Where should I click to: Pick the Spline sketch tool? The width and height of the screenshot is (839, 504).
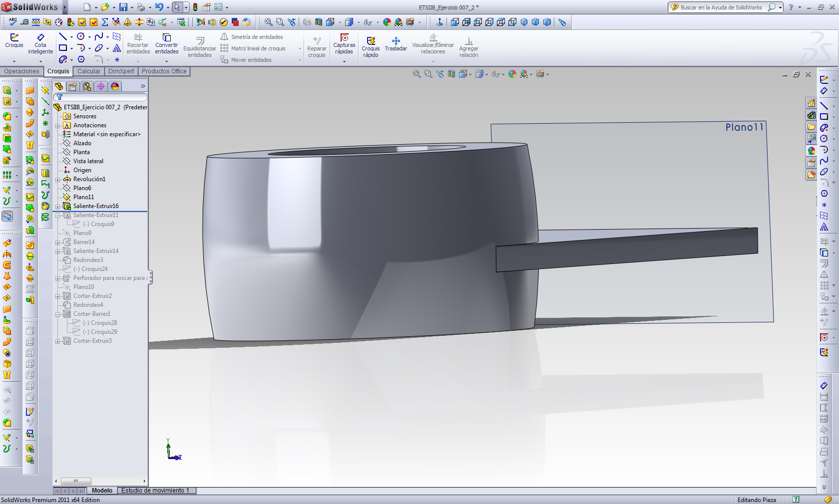[99, 36]
